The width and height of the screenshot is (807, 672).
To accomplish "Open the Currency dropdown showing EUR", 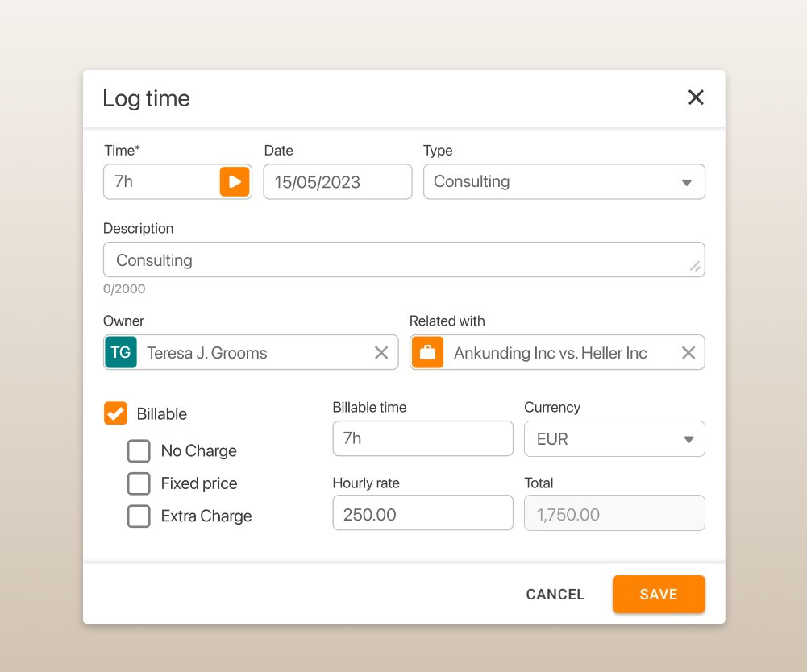I will (x=614, y=439).
